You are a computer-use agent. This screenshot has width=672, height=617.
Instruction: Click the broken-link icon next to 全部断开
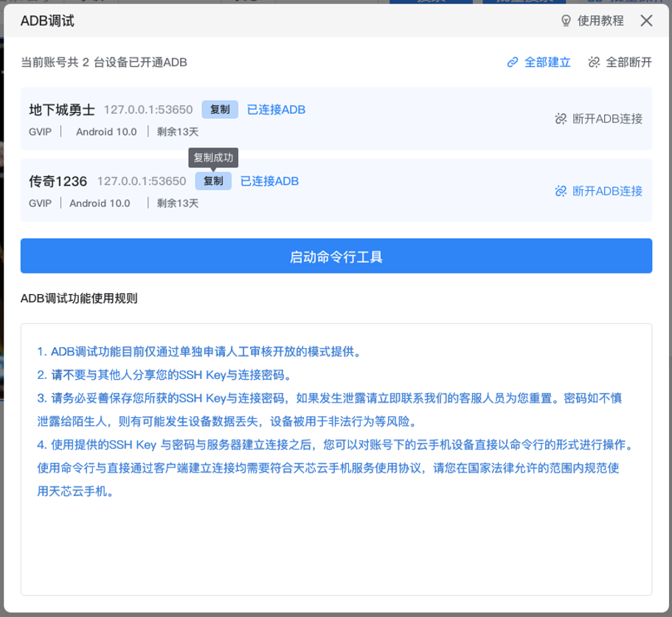594,63
